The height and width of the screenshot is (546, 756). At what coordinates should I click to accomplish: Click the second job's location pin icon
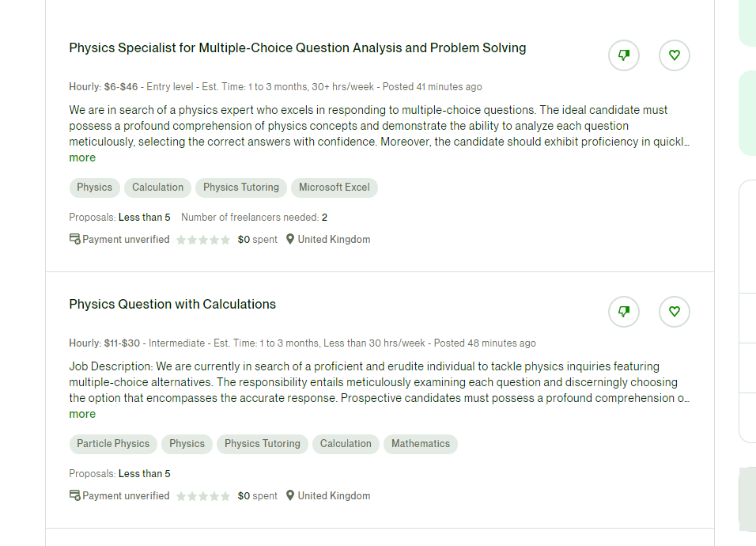[290, 495]
